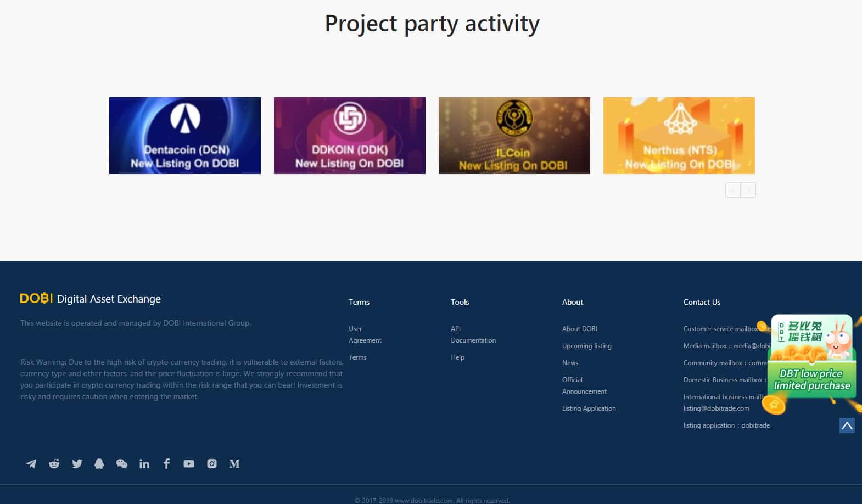Open the Telegram social icon

tap(31, 464)
